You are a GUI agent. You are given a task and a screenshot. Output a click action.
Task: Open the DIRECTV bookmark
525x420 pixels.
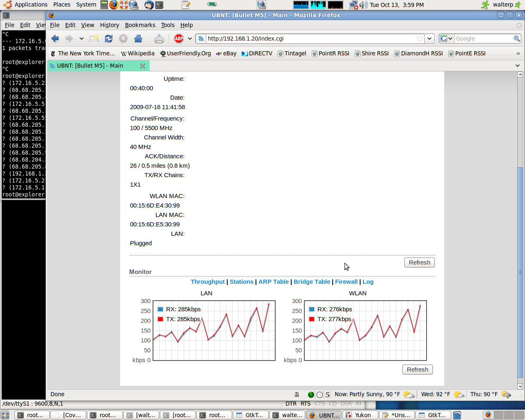(257, 53)
